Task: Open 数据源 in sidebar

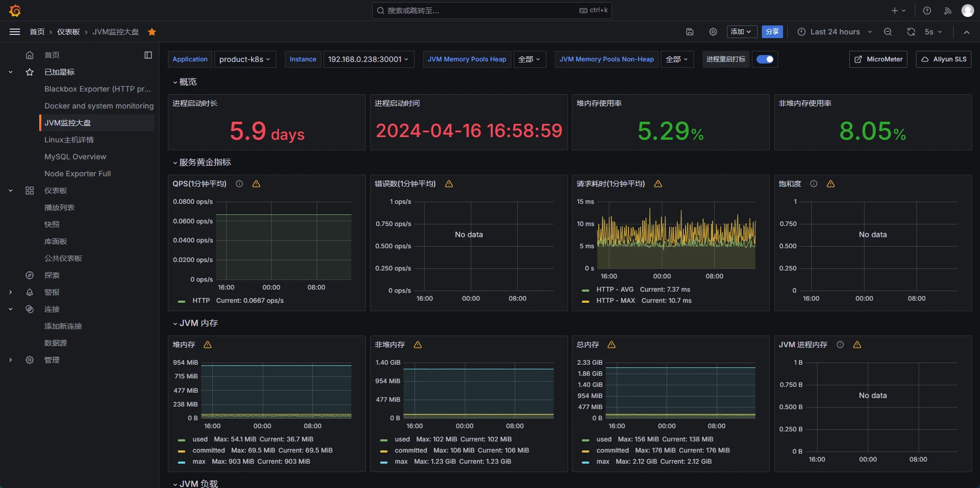Action: click(56, 343)
